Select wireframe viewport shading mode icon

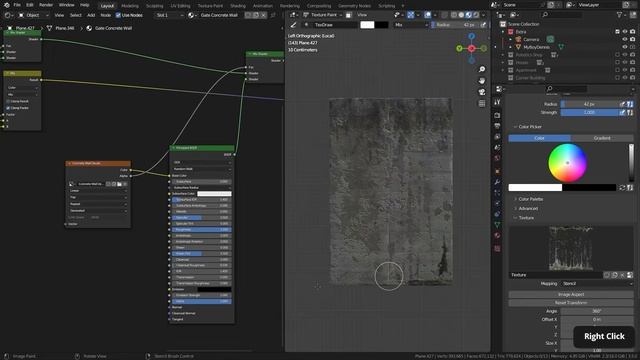454,15
